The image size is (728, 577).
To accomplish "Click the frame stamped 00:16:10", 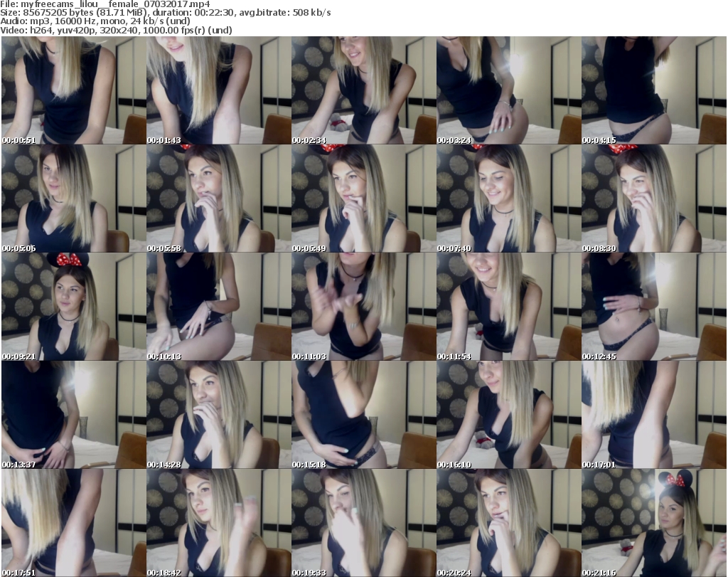I will click(x=508, y=415).
